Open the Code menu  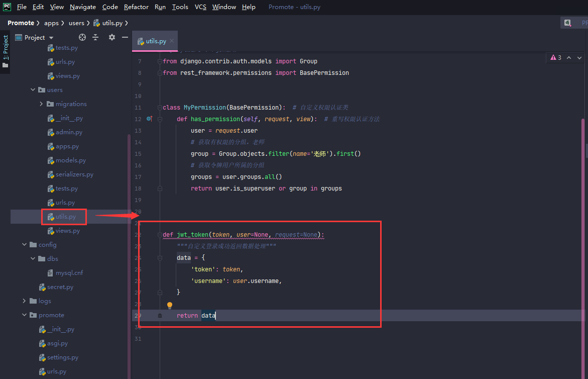[x=110, y=7]
